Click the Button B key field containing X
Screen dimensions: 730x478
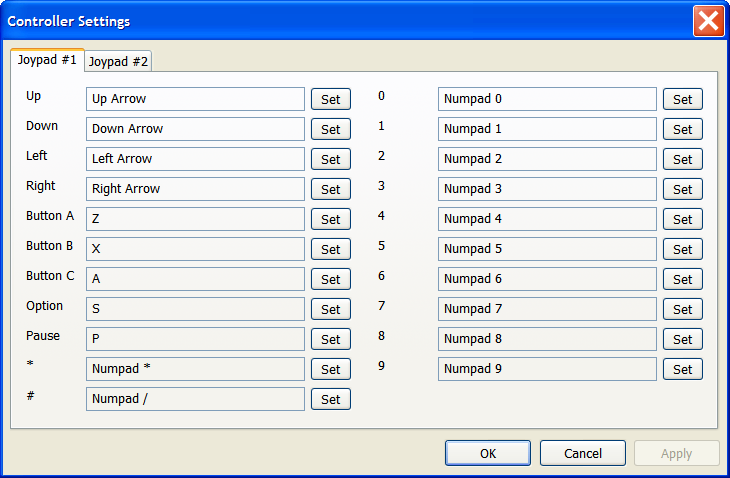point(195,249)
